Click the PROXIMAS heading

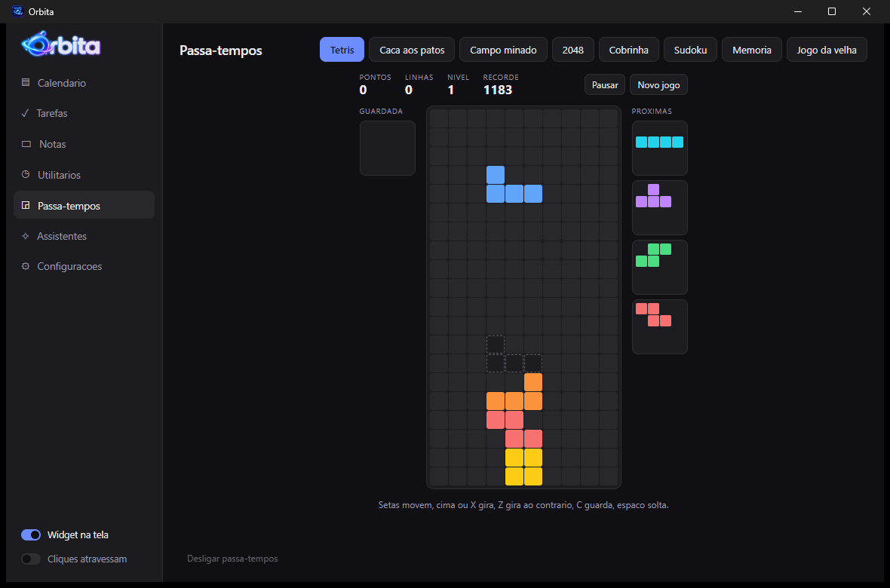(x=652, y=112)
